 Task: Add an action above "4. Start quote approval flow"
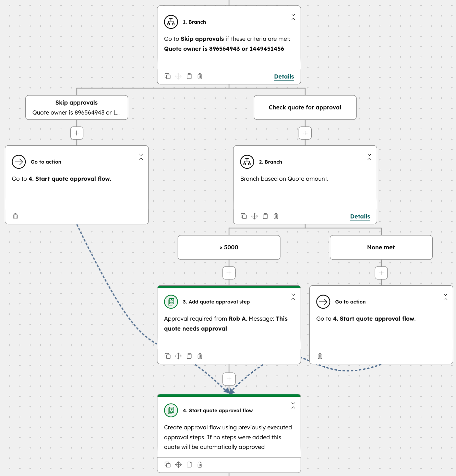[x=229, y=379]
